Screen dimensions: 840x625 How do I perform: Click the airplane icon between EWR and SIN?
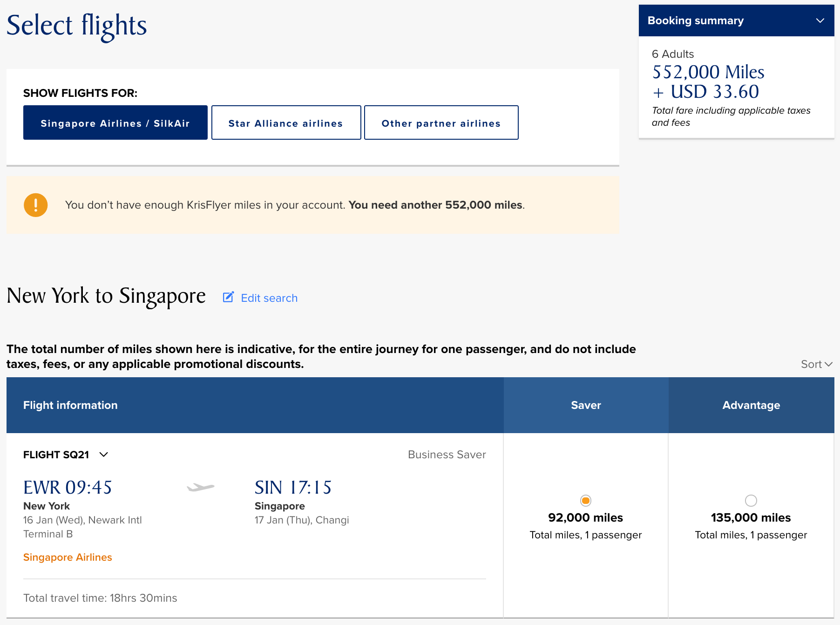click(201, 488)
